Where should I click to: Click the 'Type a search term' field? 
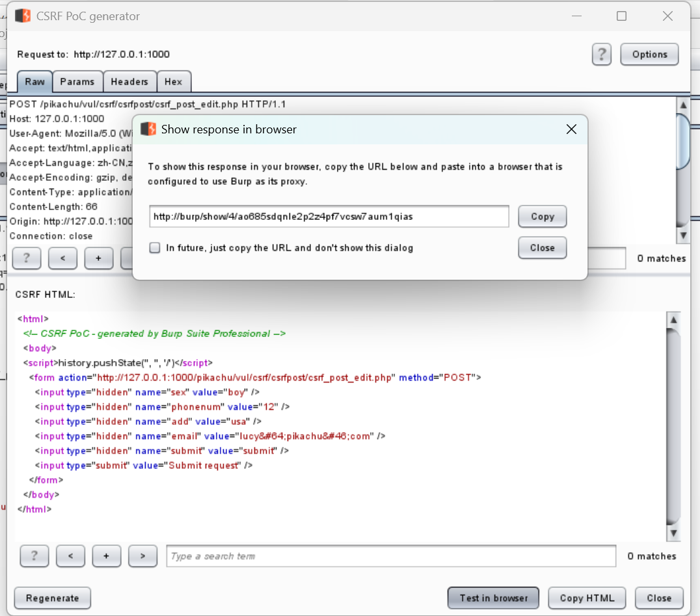391,556
